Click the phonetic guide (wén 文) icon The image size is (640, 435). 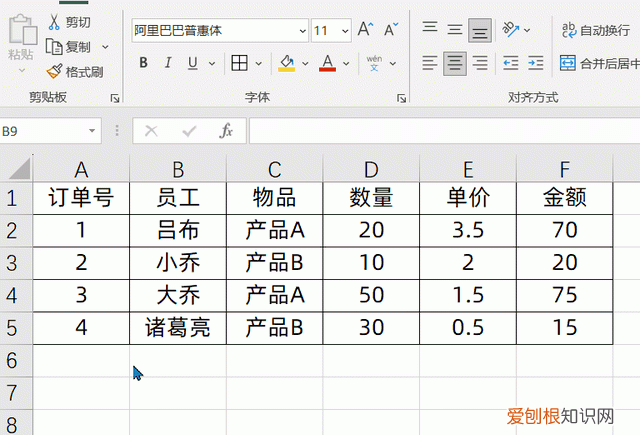(374, 63)
